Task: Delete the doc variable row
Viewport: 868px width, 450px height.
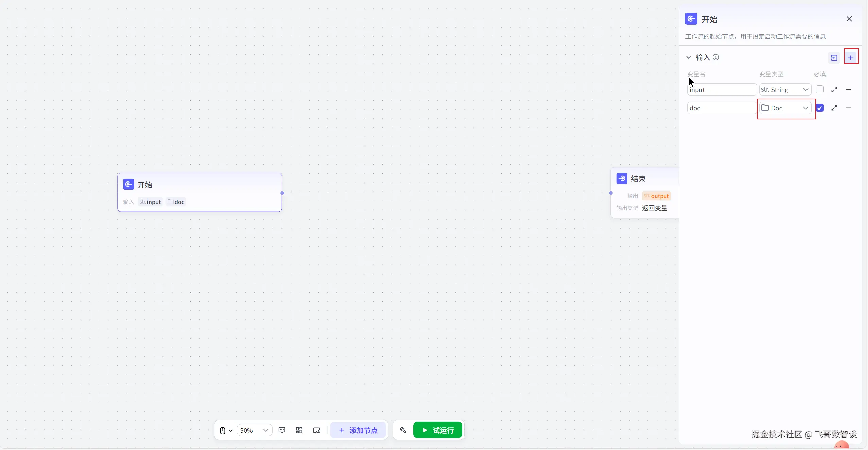Action: (848, 108)
